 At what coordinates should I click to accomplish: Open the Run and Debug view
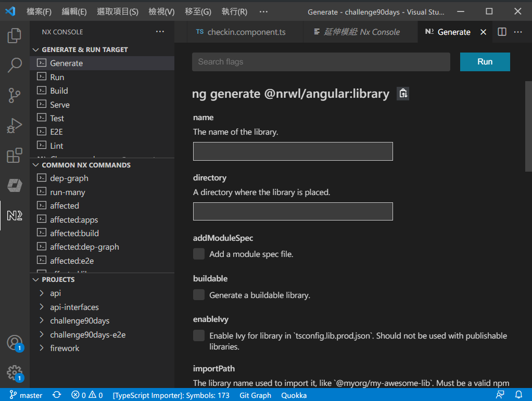[x=14, y=125]
